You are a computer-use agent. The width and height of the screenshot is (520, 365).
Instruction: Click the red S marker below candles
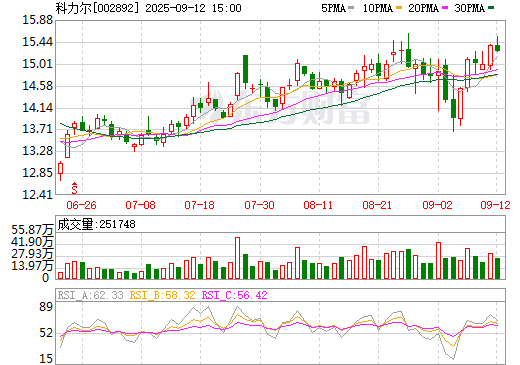pyautogui.click(x=75, y=188)
